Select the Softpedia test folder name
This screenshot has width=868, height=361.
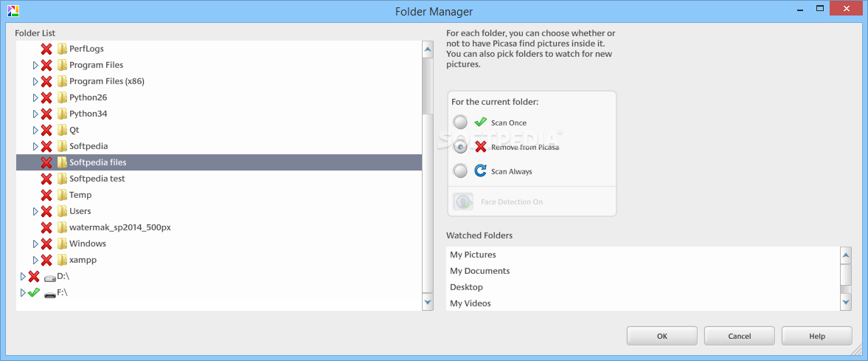[97, 179]
